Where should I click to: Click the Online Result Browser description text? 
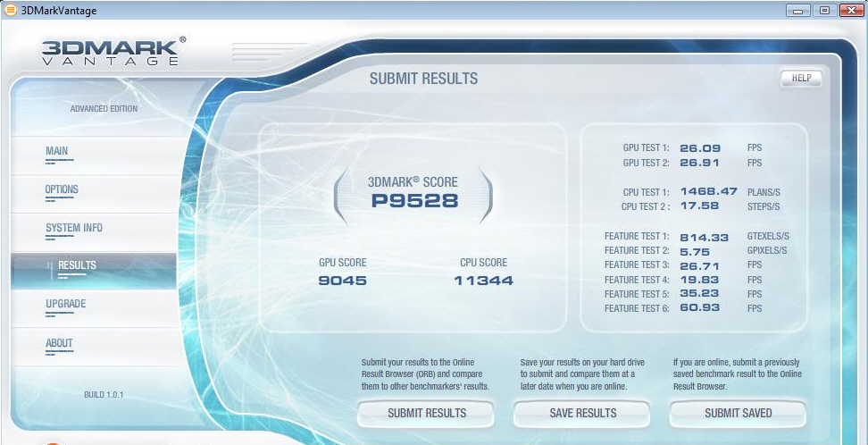click(425, 374)
